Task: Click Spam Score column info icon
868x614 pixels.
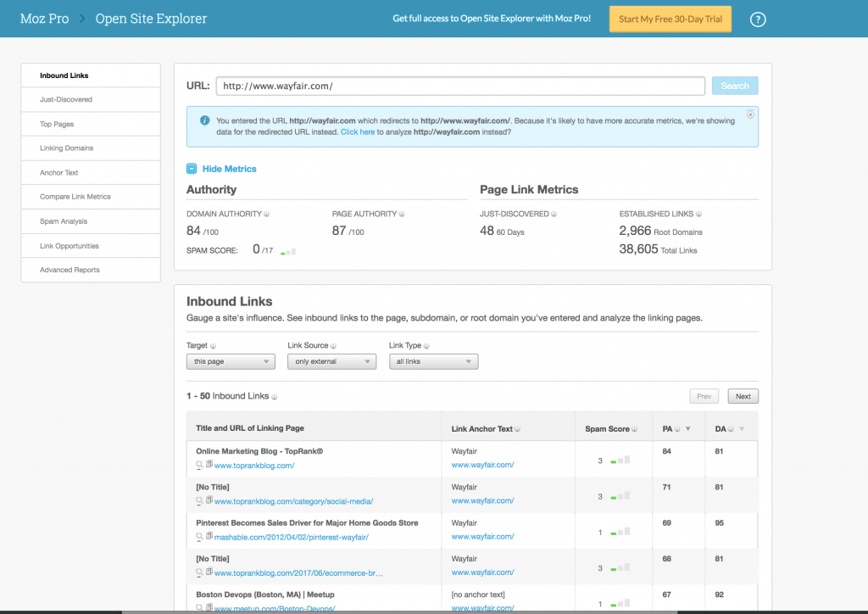Action: tap(634, 429)
